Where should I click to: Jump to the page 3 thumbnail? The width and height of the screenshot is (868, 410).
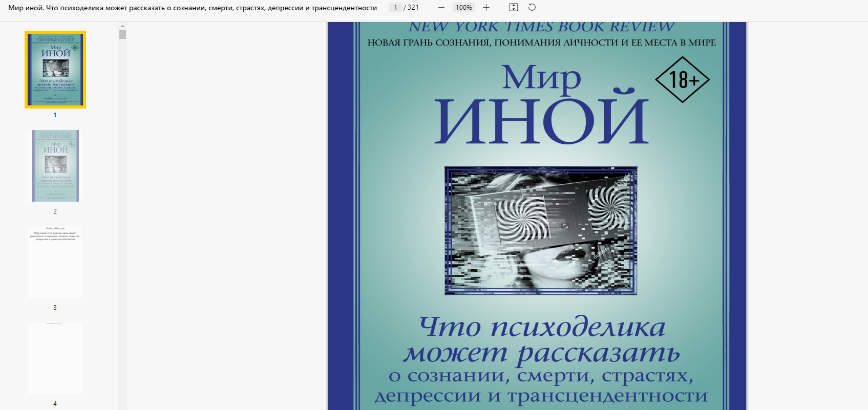(55, 262)
